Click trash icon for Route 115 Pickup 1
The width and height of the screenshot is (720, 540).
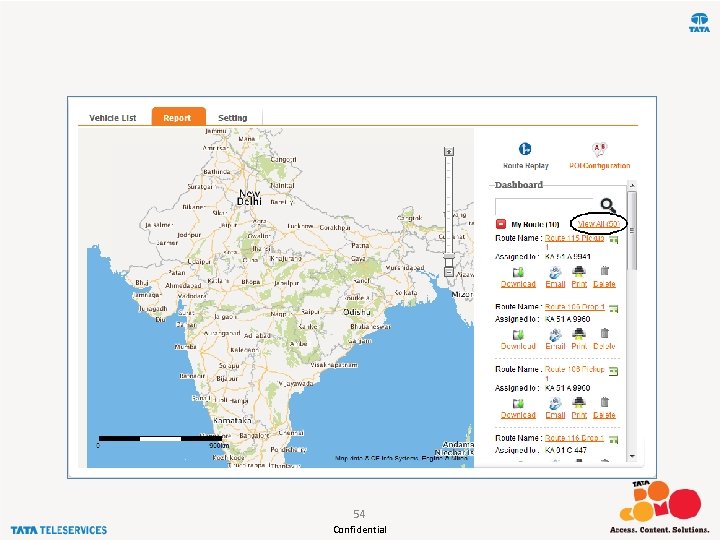tap(604, 271)
